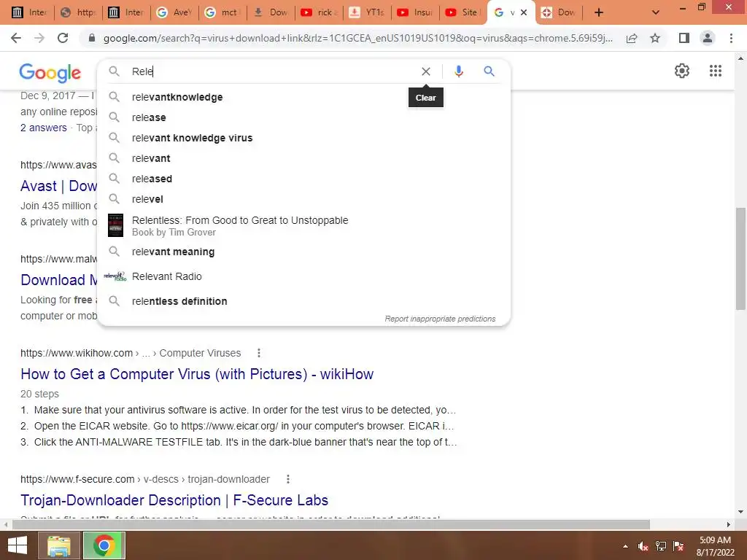Click the vertical page scrollbar thumb
This screenshot has width=747, height=560.
(740, 259)
